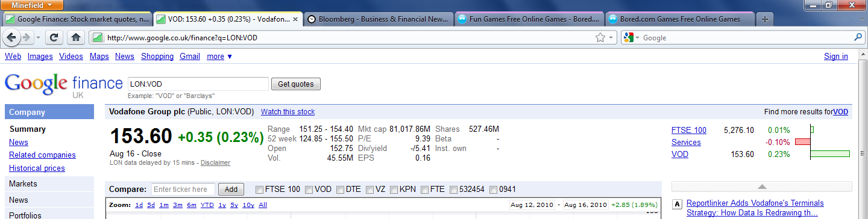Tick the FTSE 100 compare checkbox
Image resolution: width=868 pixels, height=219 pixels.
(x=260, y=190)
